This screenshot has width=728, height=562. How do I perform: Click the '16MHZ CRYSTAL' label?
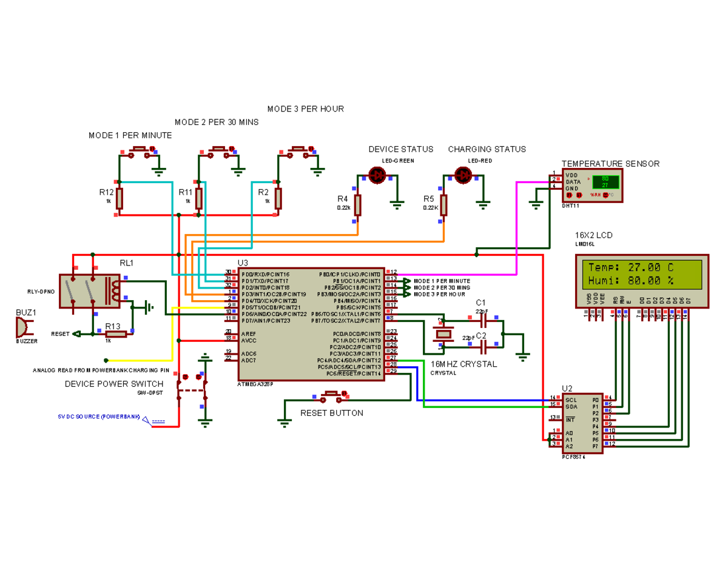(463, 364)
